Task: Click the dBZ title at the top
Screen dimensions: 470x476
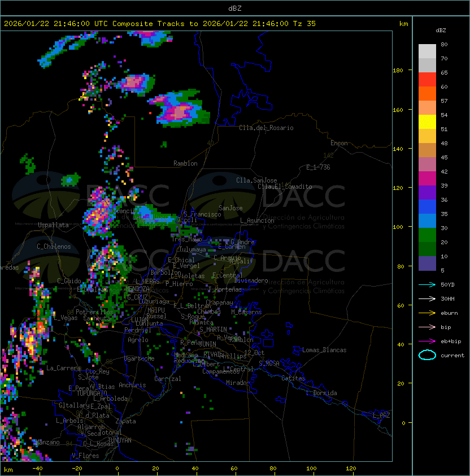Action: pyautogui.click(x=235, y=8)
